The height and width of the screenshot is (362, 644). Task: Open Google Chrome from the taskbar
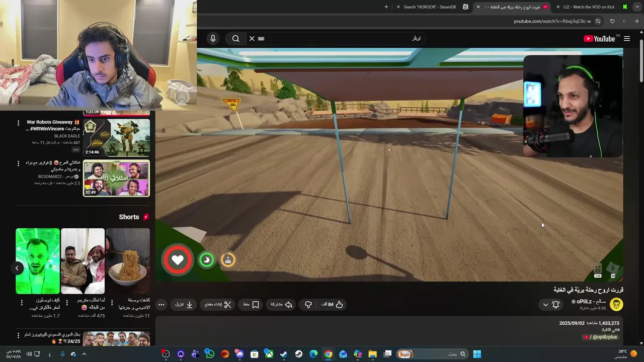[328, 354]
